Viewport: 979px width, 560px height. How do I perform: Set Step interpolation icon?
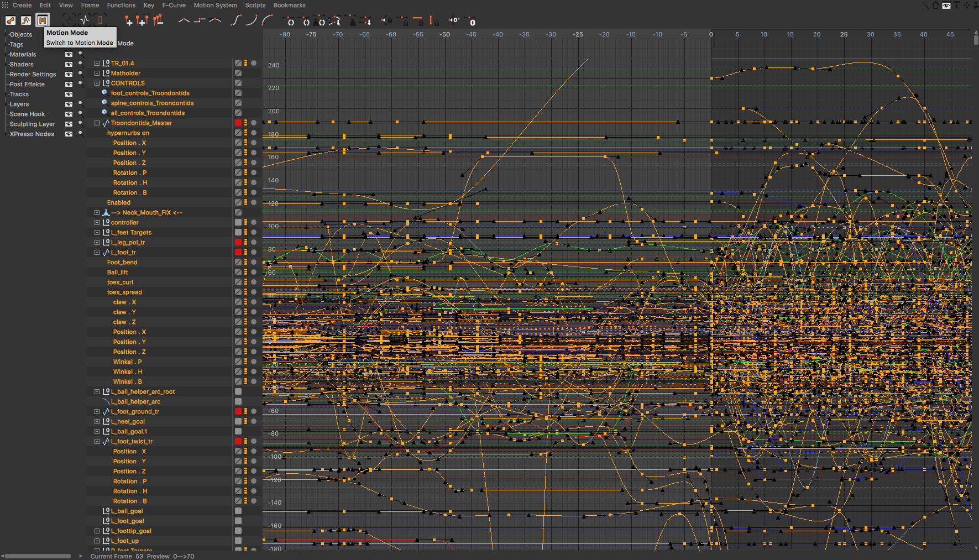[200, 20]
